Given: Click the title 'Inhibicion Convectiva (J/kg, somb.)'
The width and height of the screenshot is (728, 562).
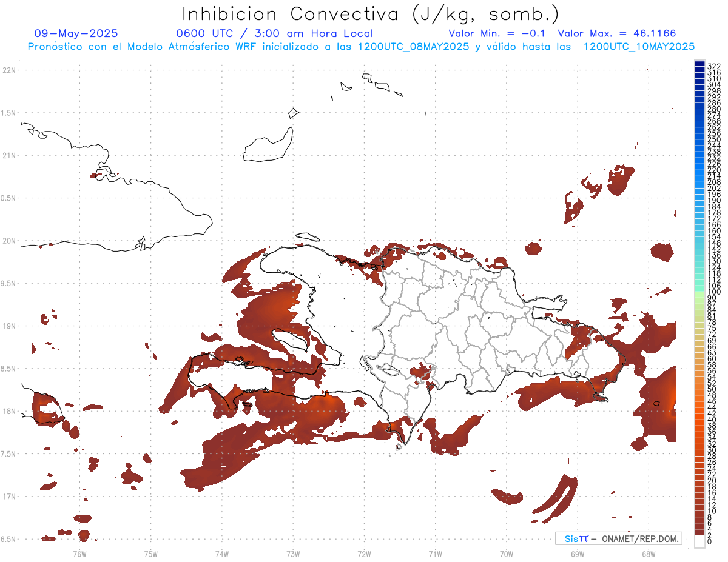Looking at the screenshot, I should pos(370,15).
